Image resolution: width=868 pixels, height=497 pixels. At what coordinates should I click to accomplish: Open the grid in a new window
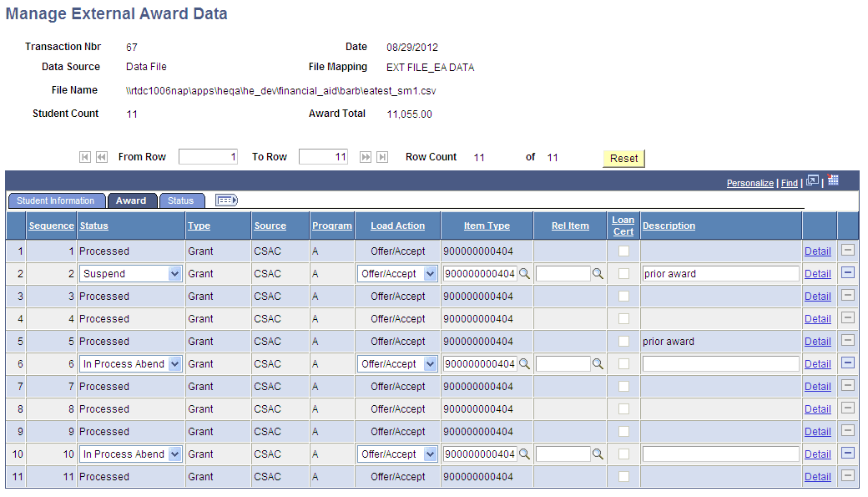click(812, 180)
